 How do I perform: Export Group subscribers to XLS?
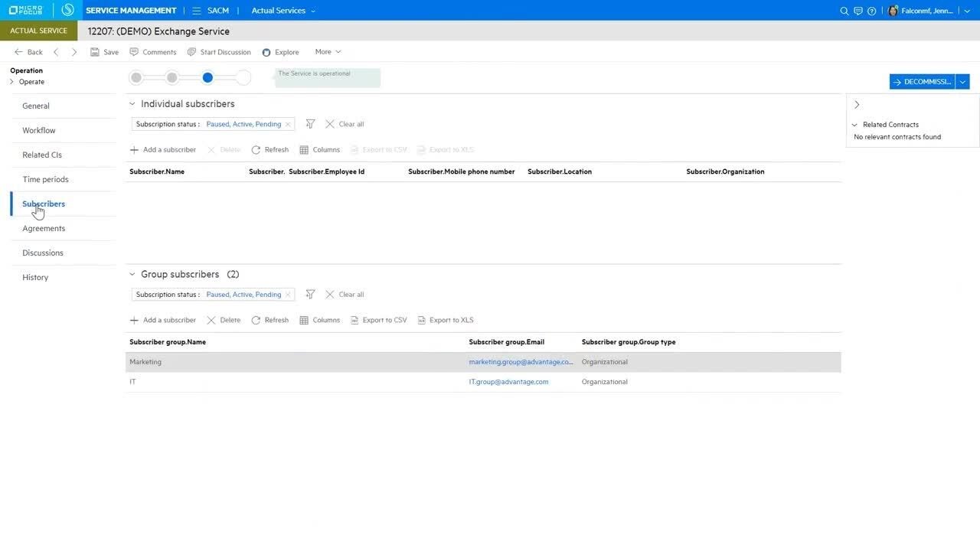click(446, 320)
